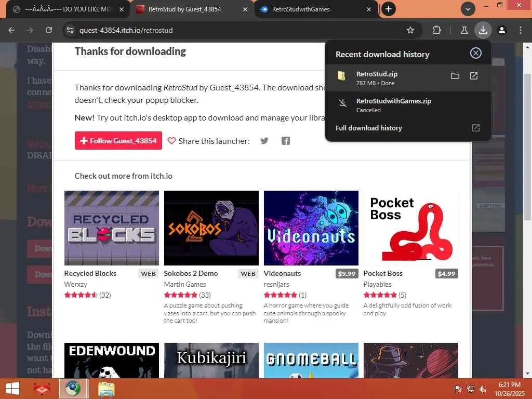Open File Explorer from taskbar
Screen dimensions: 532x399
click(106, 389)
